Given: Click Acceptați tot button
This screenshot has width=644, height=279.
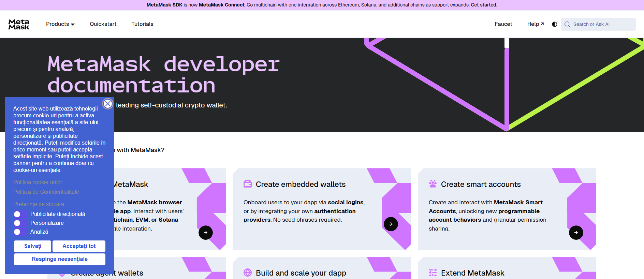Looking at the screenshot, I should (79, 246).
